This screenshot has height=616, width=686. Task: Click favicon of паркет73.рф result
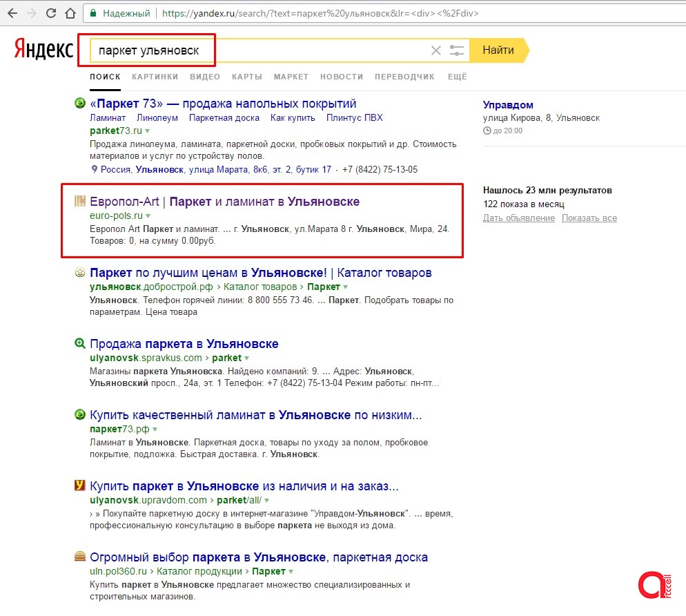[x=79, y=414]
